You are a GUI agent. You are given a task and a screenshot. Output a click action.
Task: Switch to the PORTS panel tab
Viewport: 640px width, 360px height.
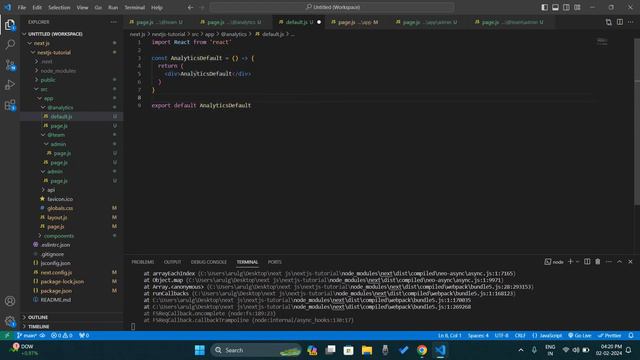click(x=274, y=262)
